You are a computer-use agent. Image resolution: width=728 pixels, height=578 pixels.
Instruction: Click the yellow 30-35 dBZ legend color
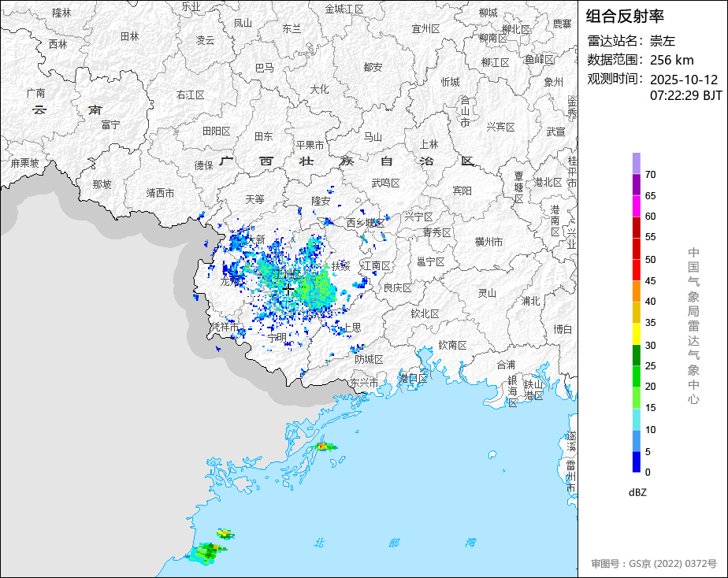636,334
